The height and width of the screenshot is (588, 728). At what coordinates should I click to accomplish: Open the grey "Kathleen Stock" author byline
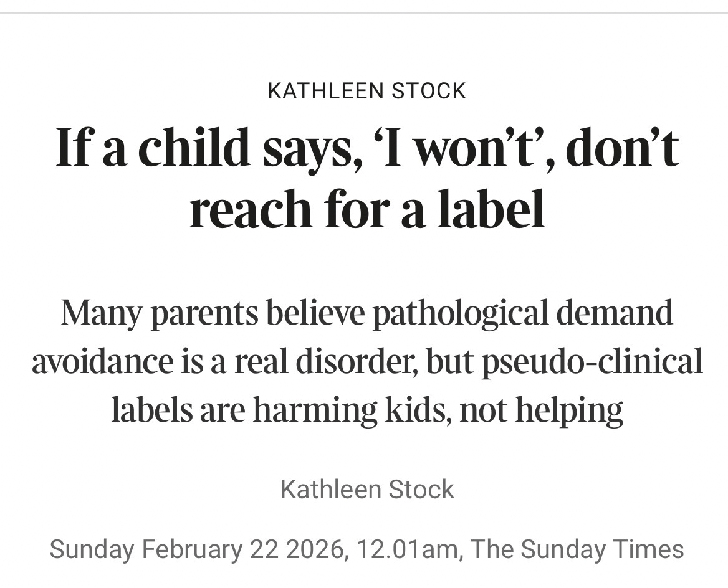[367, 490]
